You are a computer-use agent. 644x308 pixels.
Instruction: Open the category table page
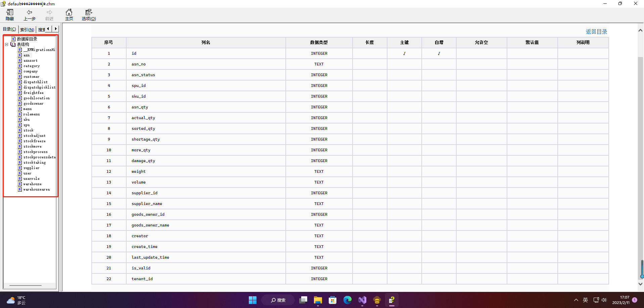point(32,66)
